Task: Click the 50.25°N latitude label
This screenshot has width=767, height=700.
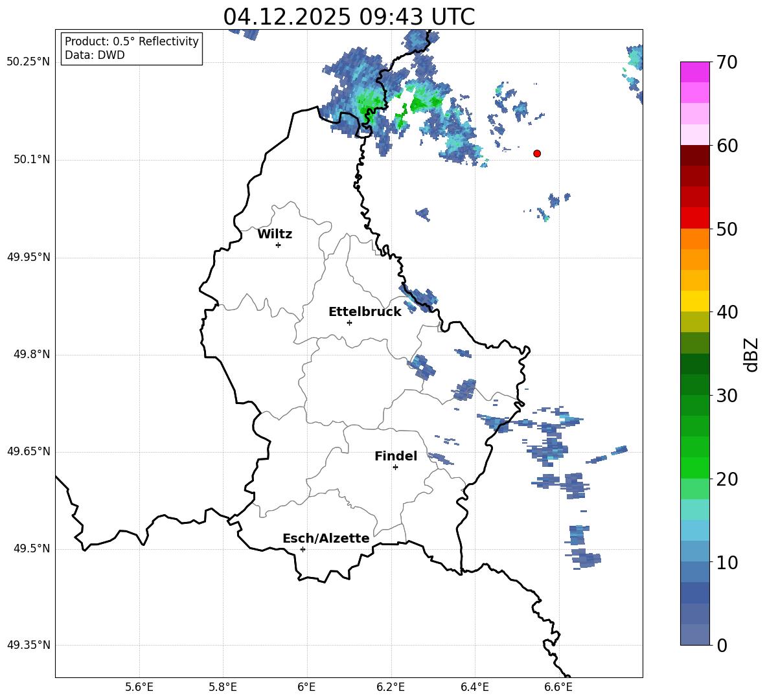Action: [29, 62]
